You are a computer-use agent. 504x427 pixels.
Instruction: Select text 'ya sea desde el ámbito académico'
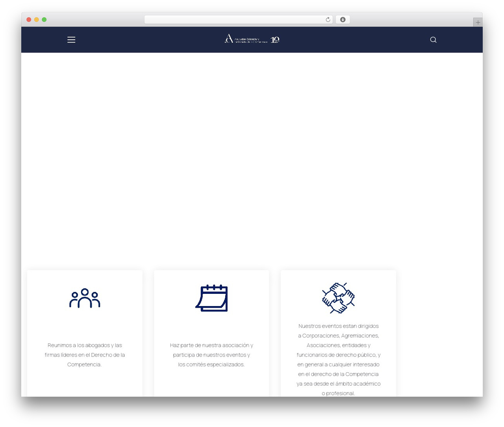pos(339,384)
